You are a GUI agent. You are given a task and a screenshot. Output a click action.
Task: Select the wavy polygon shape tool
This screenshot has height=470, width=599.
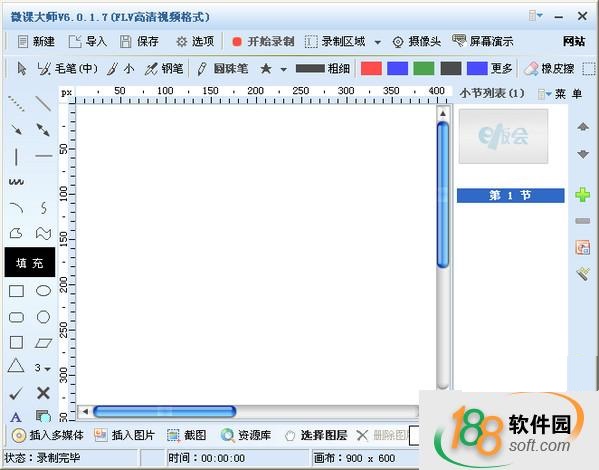point(43,233)
